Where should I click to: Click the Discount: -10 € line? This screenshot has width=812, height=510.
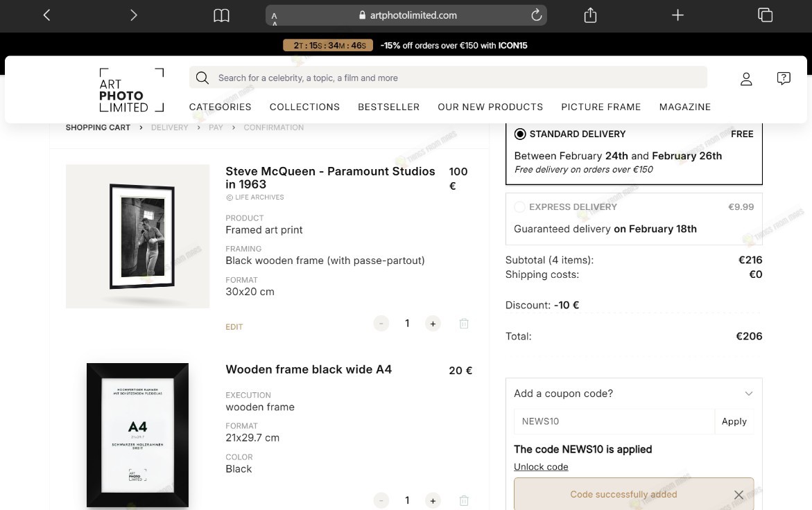(542, 305)
